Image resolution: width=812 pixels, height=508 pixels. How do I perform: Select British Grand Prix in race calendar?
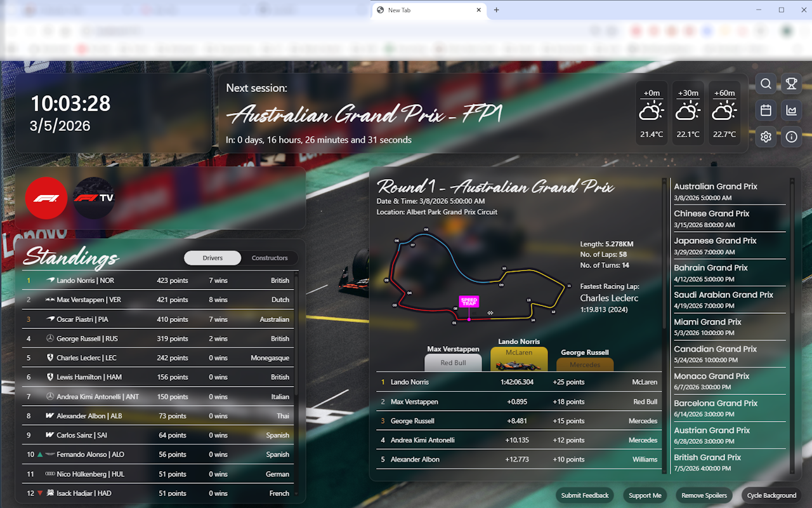pyautogui.click(x=730, y=462)
